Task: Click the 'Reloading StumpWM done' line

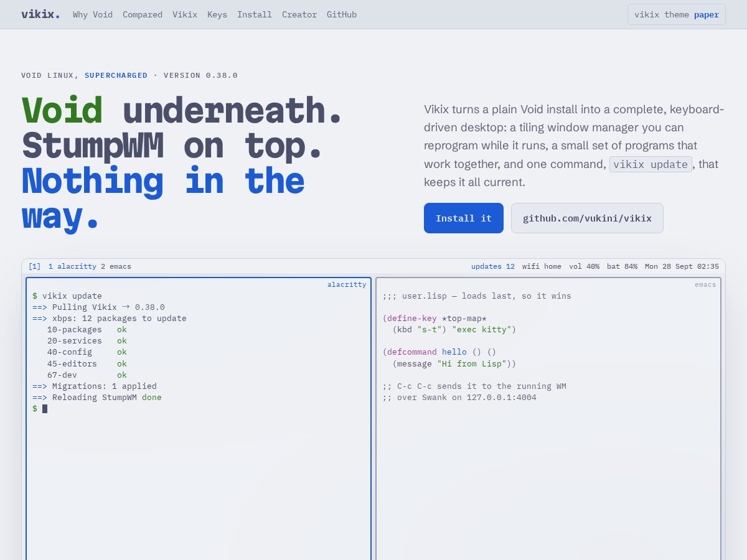Action: pos(97,398)
